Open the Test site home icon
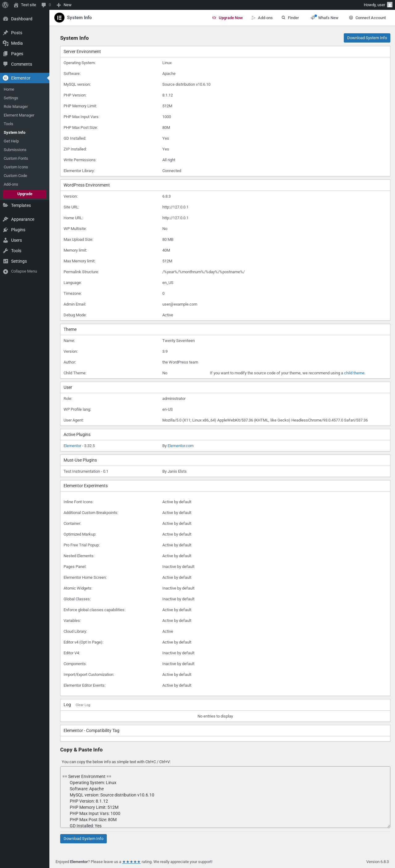 [x=16, y=5]
